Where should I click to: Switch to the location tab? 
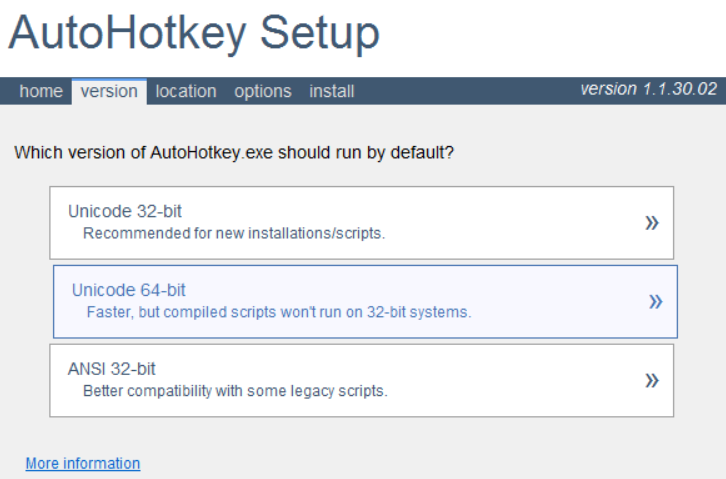(x=186, y=91)
